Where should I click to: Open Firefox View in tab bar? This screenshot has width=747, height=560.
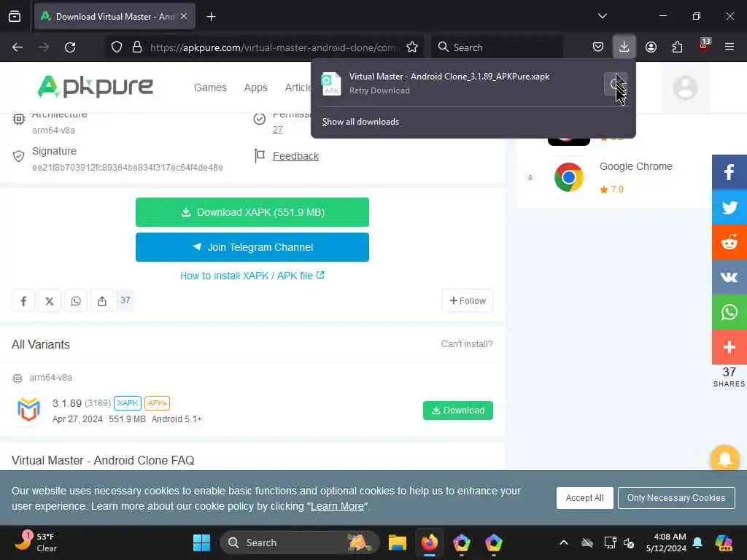pos(15,17)
